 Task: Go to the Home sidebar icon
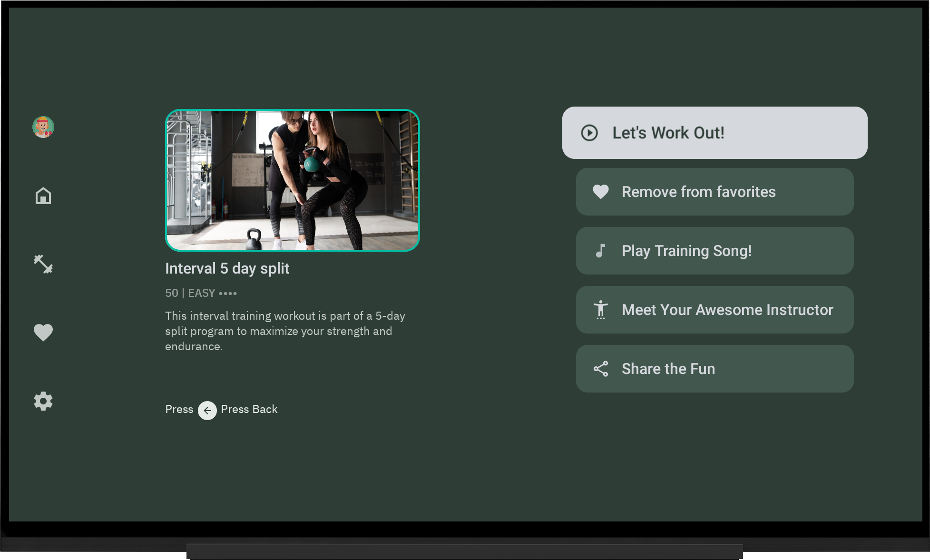tap(43, 196)
